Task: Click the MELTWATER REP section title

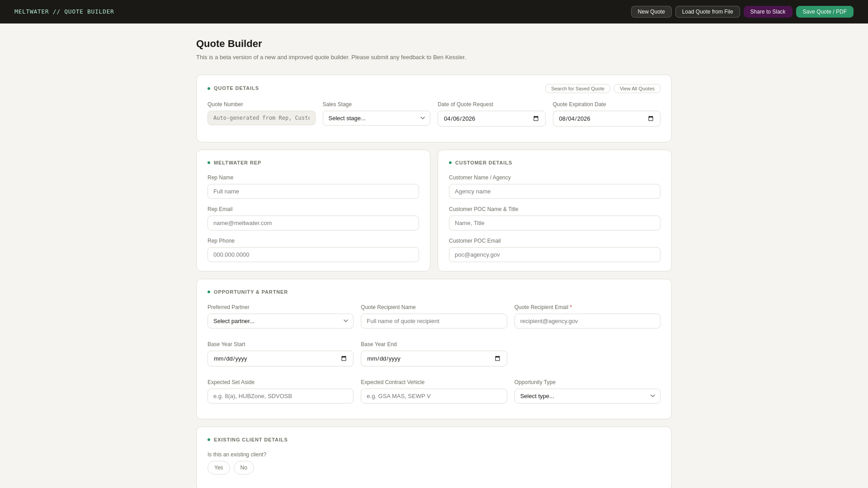Action: click(x=237, y=163)
